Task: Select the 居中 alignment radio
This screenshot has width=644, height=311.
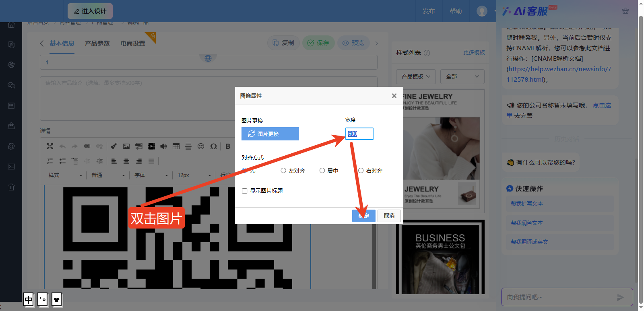Action: [x=322, y=171]
